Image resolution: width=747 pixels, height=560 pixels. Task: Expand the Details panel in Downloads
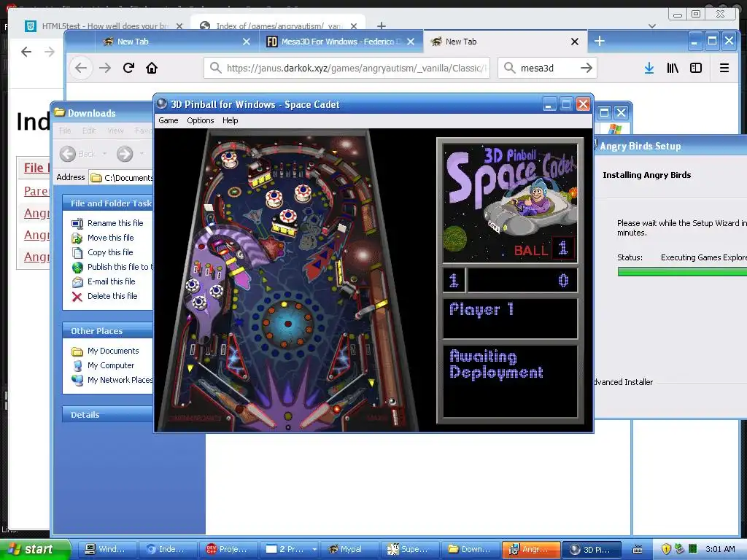click(108, 415)
